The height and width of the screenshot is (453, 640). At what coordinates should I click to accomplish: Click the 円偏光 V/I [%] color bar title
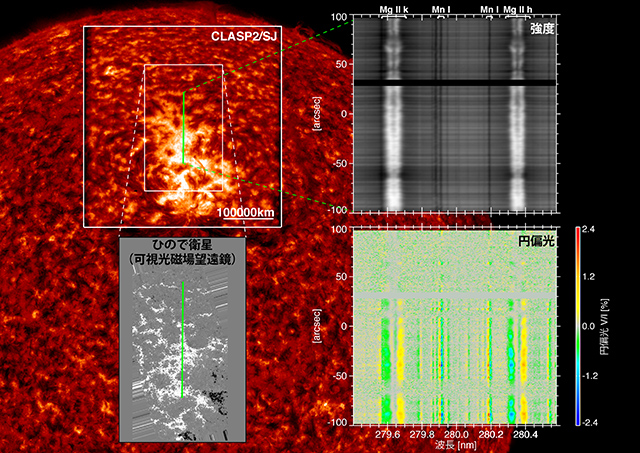[617, 326]
